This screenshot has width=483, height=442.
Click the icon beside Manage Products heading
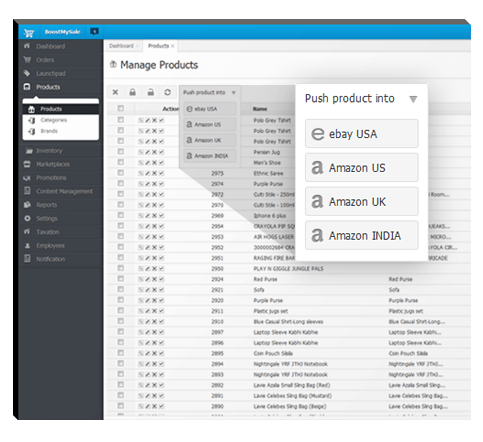point(113,65)
